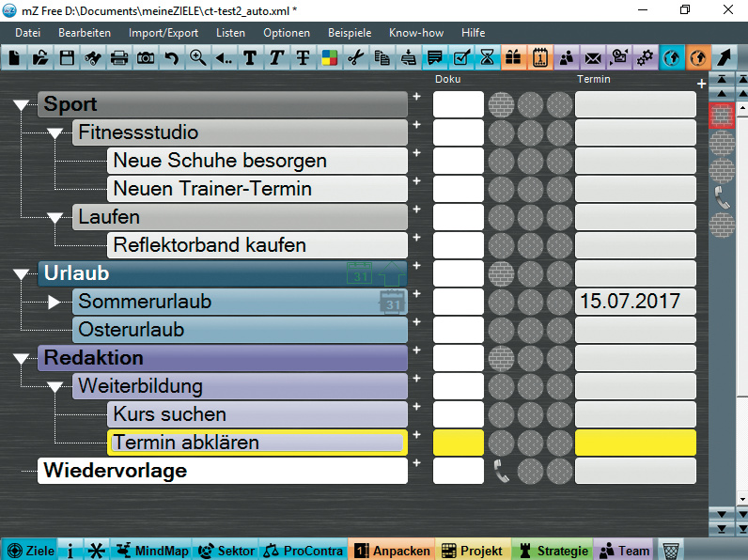Screen dimensions: 748x560
Task: Open the multicolor squares color picker
Action: 329,57
